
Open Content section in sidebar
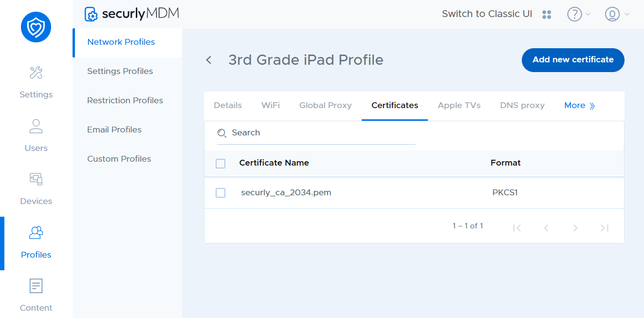(36, 295)
